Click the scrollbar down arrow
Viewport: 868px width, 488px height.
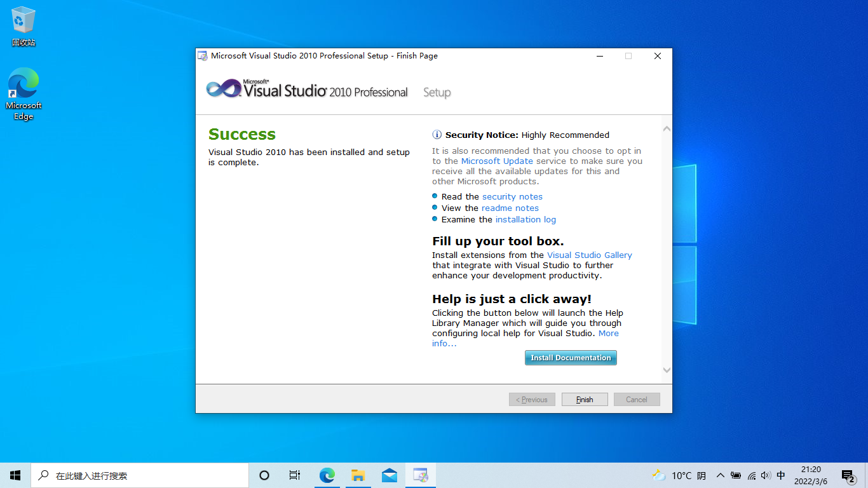(x=666, y=370)
